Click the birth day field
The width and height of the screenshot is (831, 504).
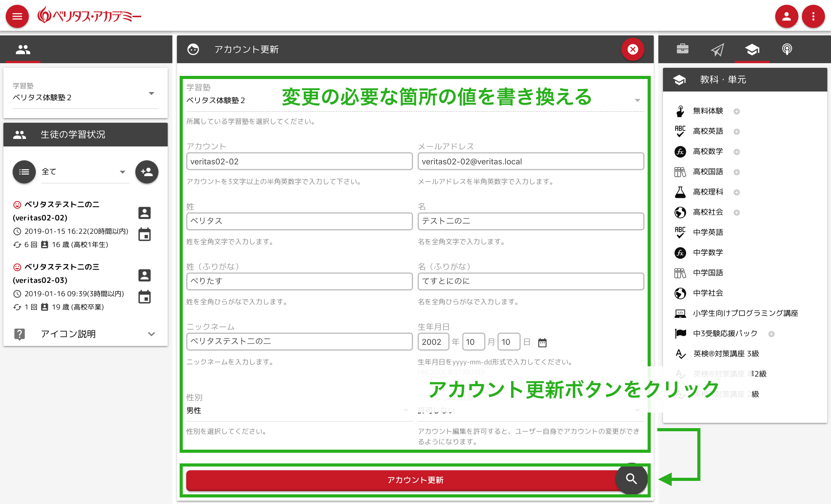[509, 342]
